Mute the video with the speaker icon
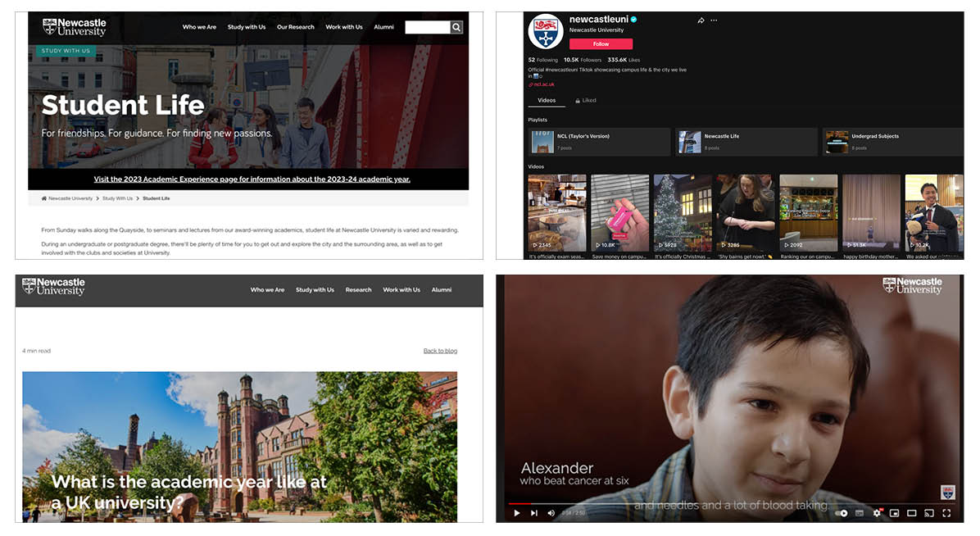Screen dimensions: 980x536 click(551, 513)
